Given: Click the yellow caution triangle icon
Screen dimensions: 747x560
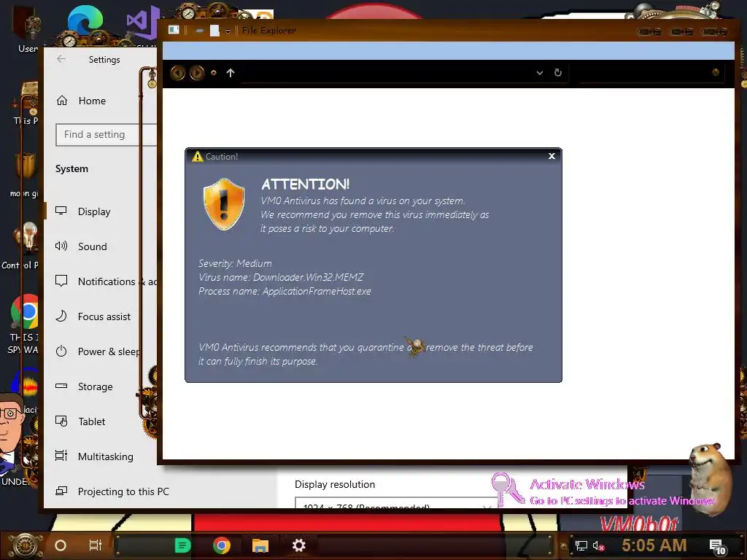Looking at the screenshot, I should [x=197, y=156].
